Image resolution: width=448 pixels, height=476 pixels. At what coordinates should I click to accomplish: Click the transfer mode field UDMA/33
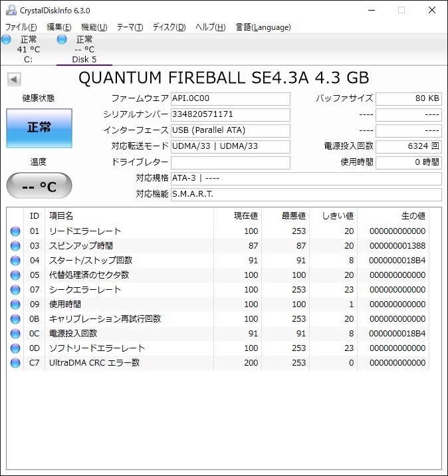(x=231, y=147)
